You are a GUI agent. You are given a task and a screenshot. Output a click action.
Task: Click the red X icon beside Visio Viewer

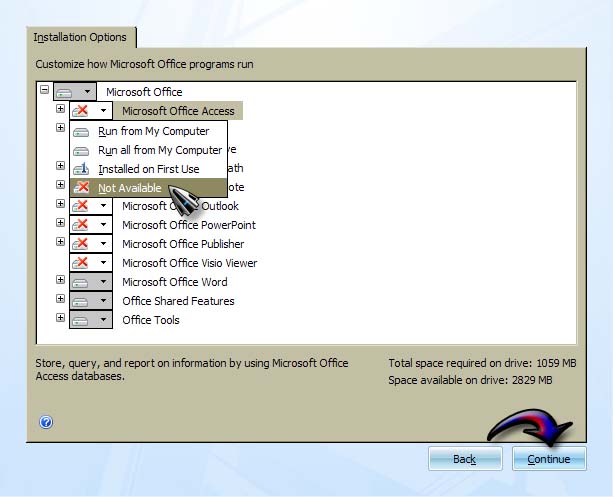coord(81,263)
